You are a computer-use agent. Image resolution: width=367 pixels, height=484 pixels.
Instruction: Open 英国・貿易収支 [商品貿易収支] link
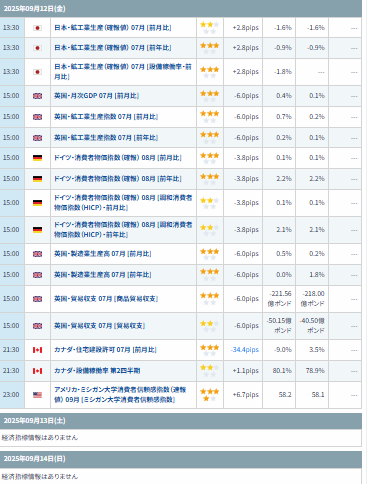point(106,299)
